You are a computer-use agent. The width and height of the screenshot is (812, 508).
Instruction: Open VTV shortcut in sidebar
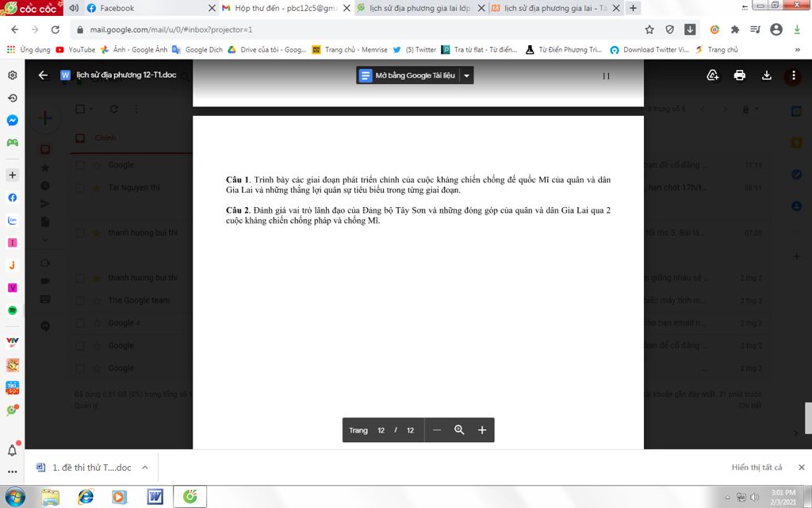(x=13, y=341)
